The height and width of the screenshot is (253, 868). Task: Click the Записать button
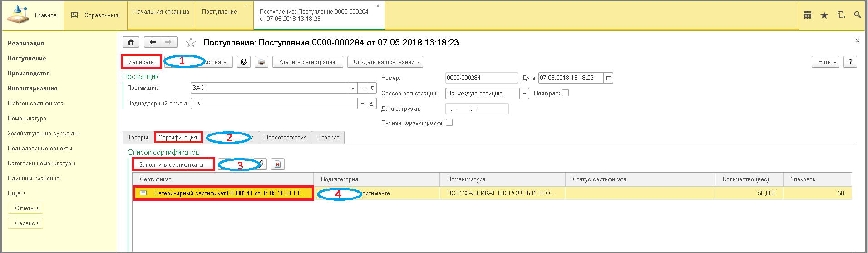point(141,62)
